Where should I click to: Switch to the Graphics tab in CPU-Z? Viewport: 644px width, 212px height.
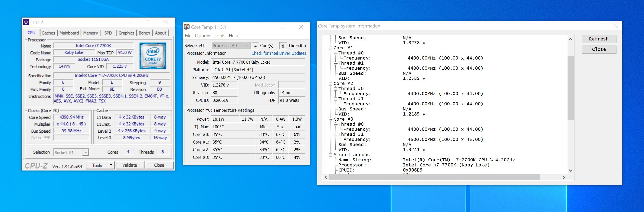point(126,33)
